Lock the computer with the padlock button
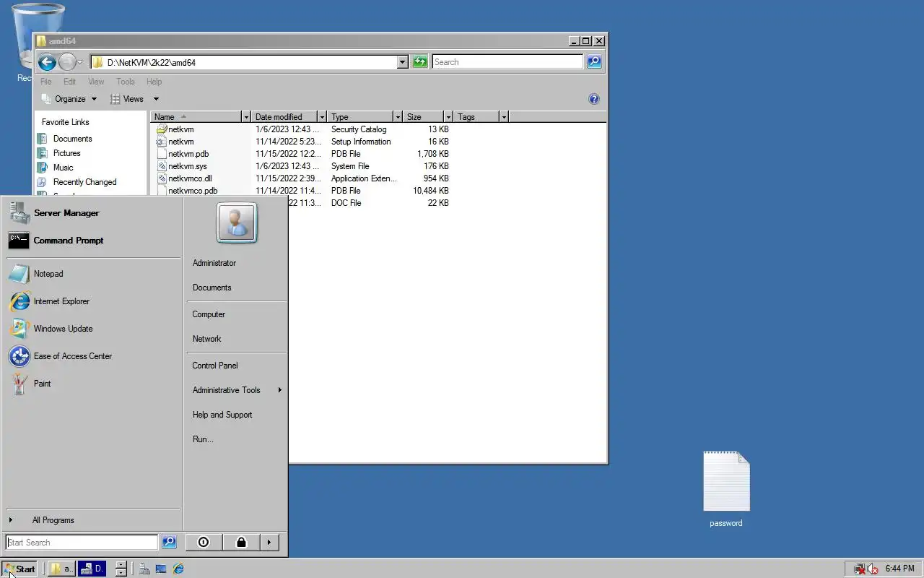 241,542
